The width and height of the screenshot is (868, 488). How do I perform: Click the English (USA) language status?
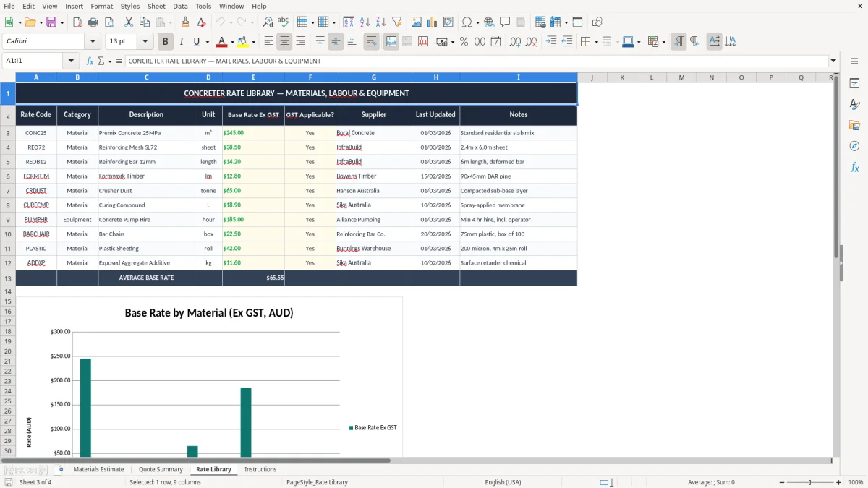(503, 482)
